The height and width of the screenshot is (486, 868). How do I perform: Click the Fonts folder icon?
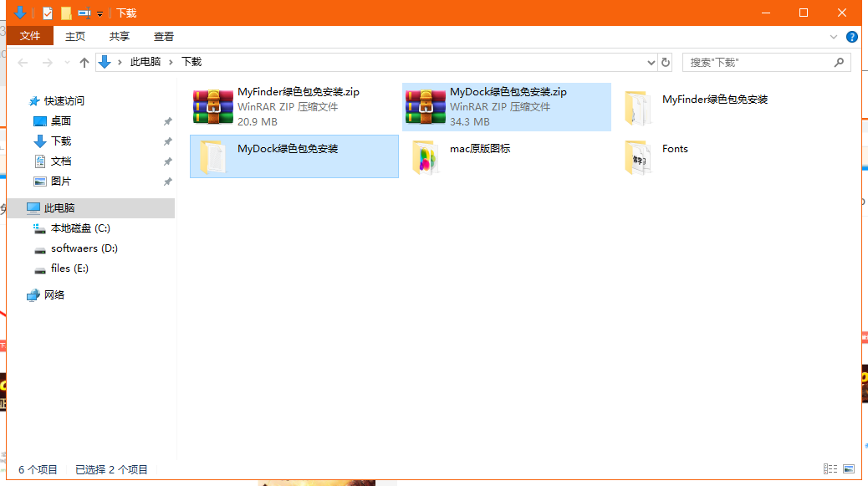[x=638, y=157]
